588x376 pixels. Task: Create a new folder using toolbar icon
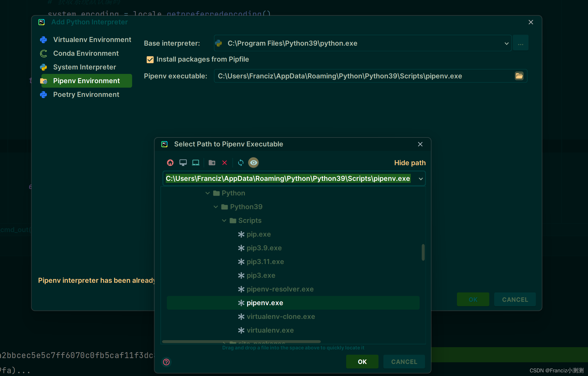click(x=212, y=162)
